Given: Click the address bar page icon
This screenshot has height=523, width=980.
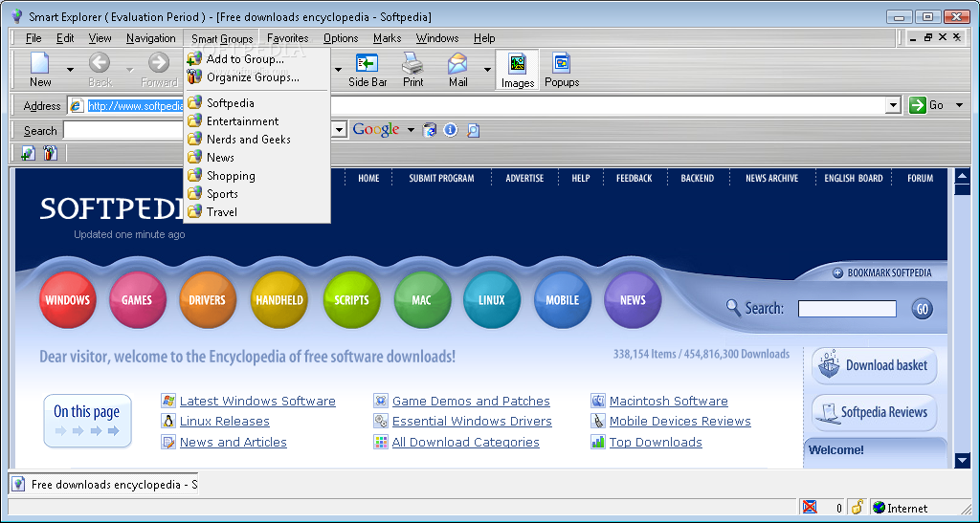Looking at the screenshot, I should [x=77, y=105].
